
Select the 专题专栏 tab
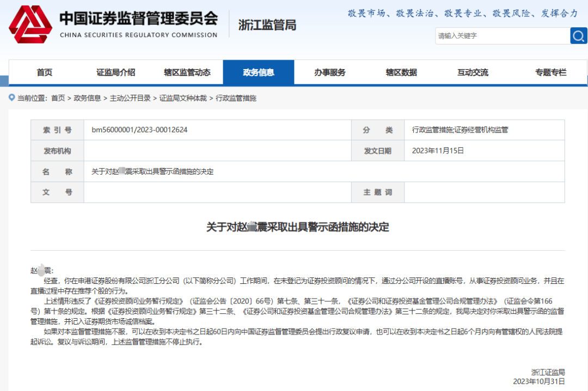pos(550,72)
